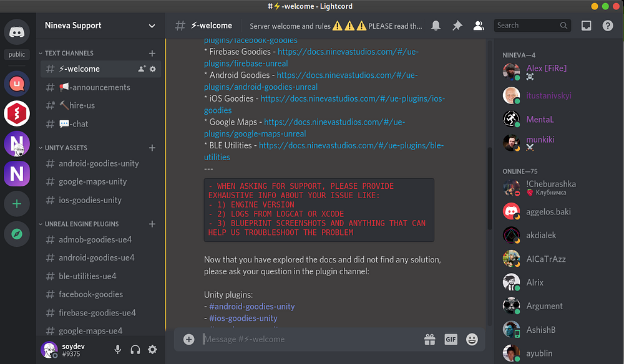Select the chat channel
This screenshot has width=624, height=364.
(x=100, y=123)
